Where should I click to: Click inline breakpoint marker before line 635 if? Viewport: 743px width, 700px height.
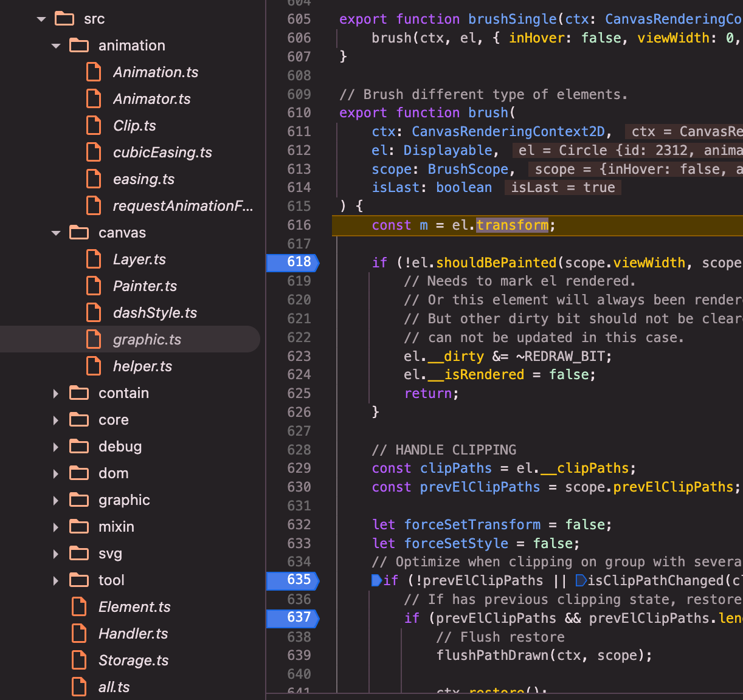click(x=377, y=580)
